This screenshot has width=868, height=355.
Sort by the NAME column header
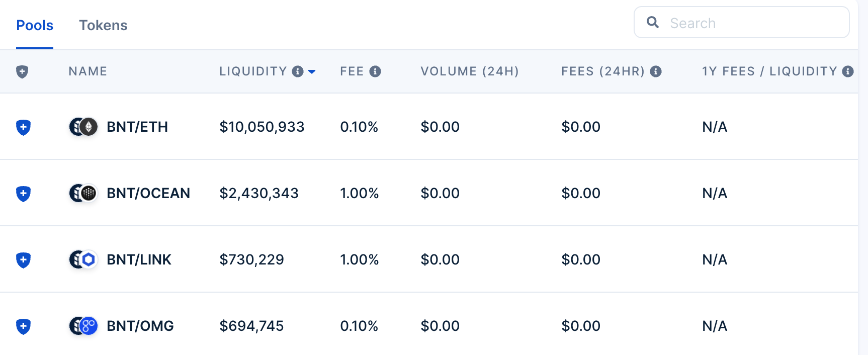pos(88,71)
